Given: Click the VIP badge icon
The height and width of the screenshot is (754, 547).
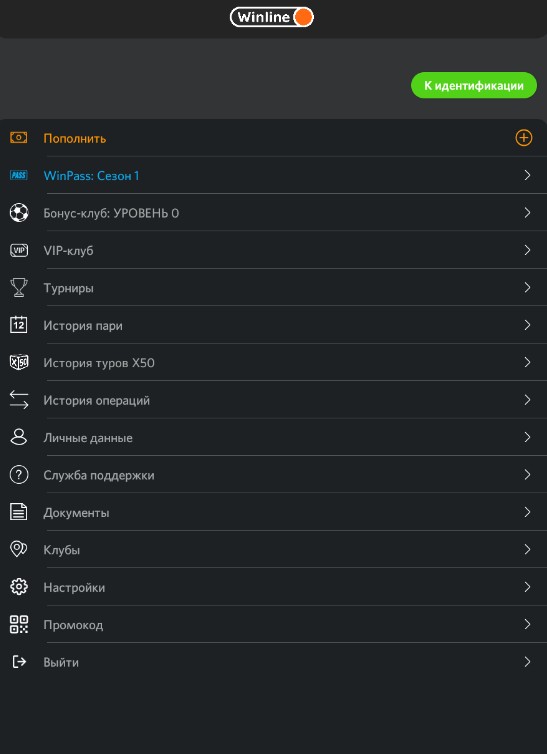Looking at the screenshot, I should coord(19,250).
